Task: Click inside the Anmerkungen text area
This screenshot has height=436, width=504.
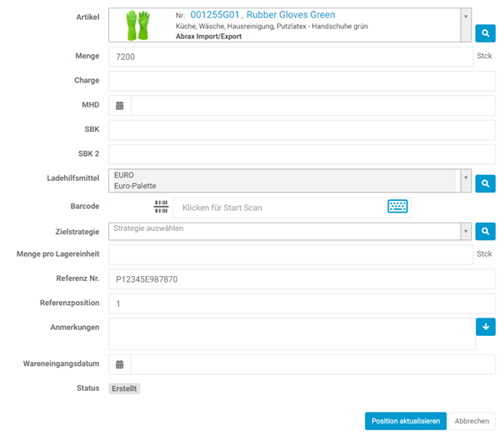Action: (290, 333)
